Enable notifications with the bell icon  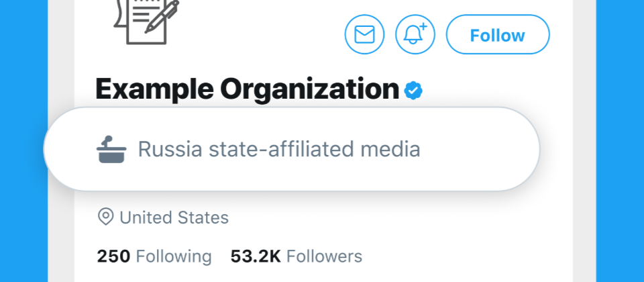pyautogui.click(x=415, y=34)
